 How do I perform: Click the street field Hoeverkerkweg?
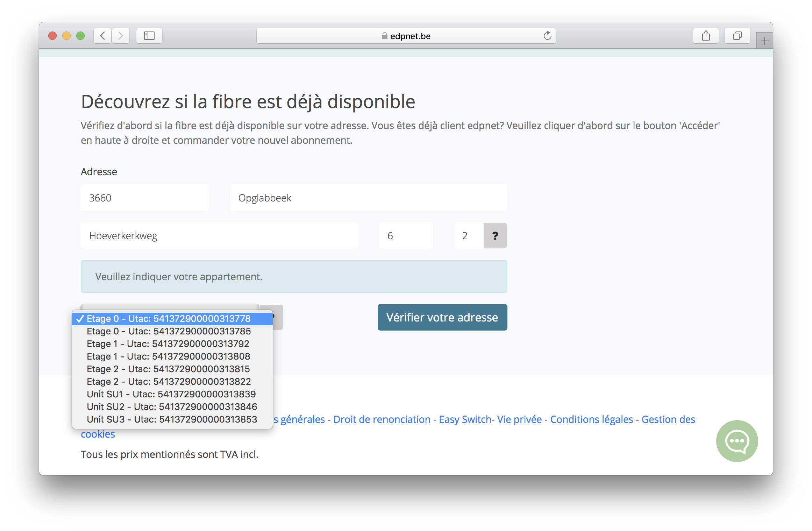tap(219, 235)
